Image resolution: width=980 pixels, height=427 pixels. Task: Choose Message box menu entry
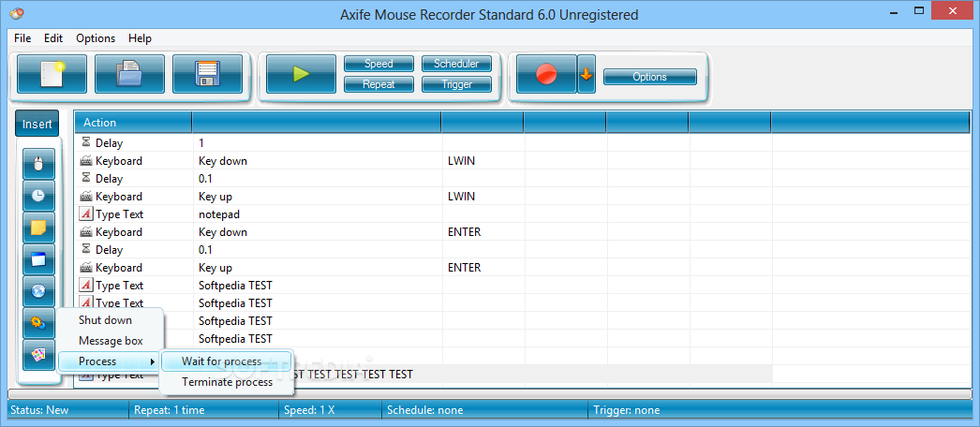click(x=110, y=341)
